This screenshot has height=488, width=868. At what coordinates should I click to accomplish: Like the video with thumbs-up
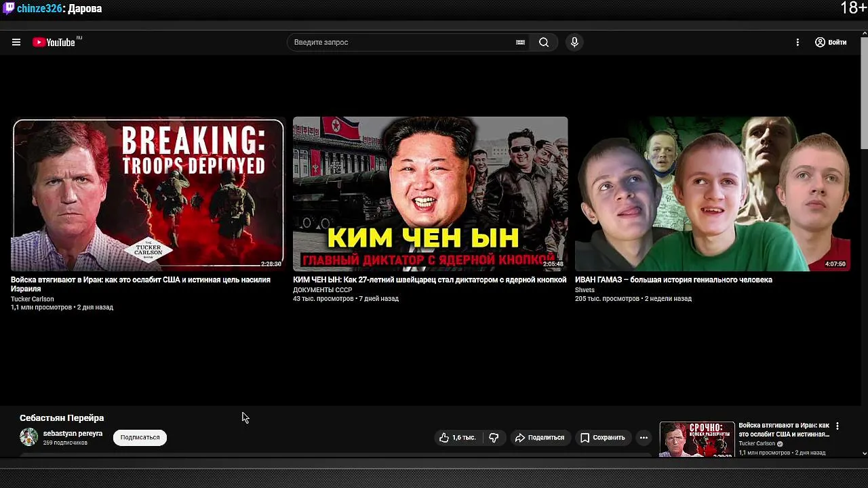coord(458,438)
